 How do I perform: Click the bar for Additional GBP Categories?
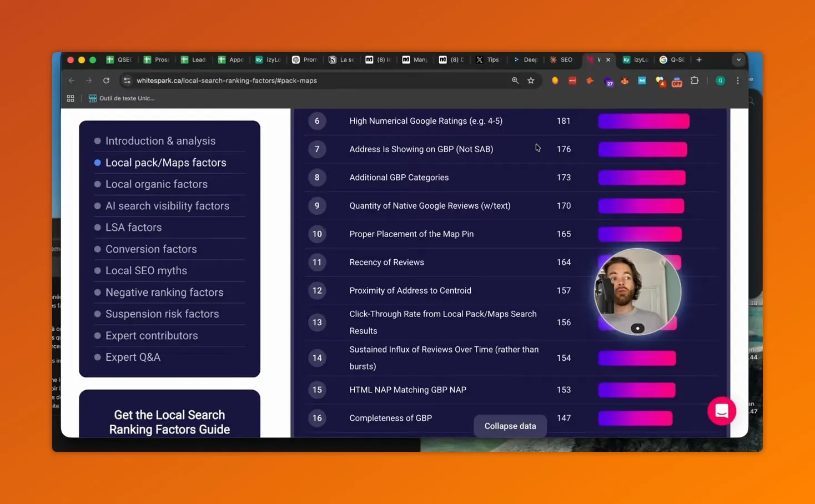[x=641, y=178]
